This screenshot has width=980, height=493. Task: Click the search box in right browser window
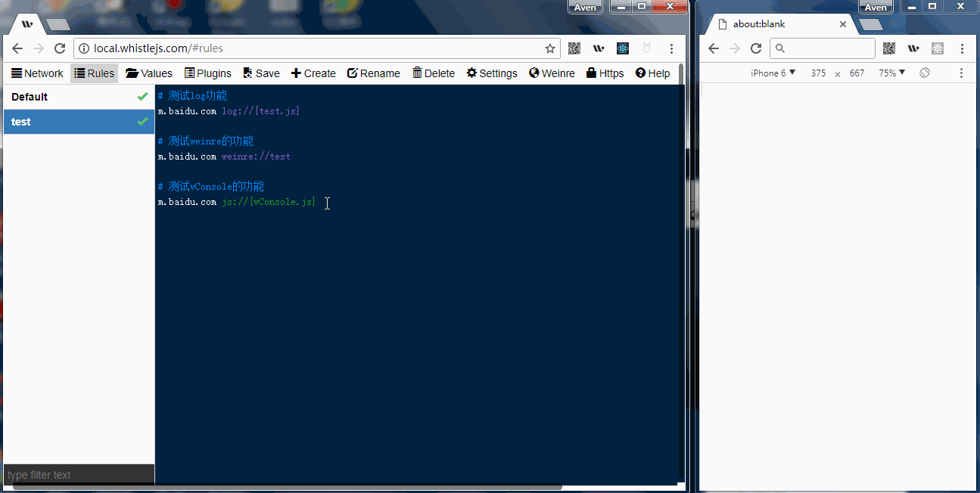pyautogui.click(x=823, y=48)
